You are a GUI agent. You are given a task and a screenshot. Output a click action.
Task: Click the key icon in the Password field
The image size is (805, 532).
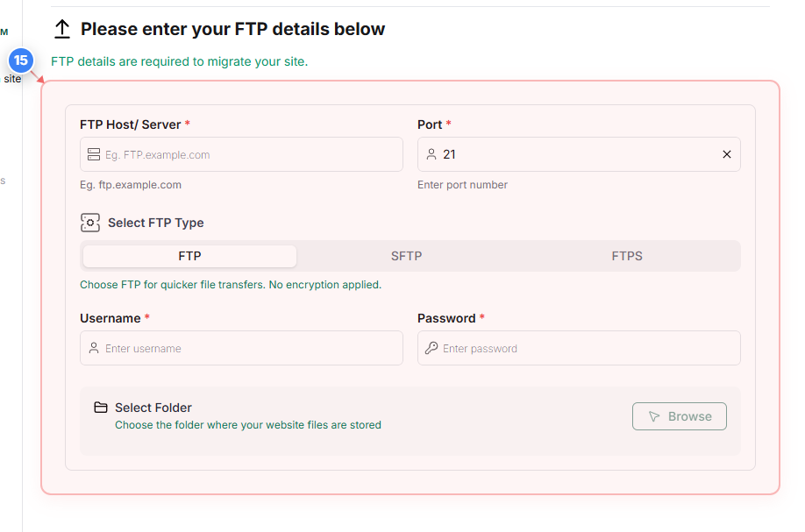(x=431, y=348)
